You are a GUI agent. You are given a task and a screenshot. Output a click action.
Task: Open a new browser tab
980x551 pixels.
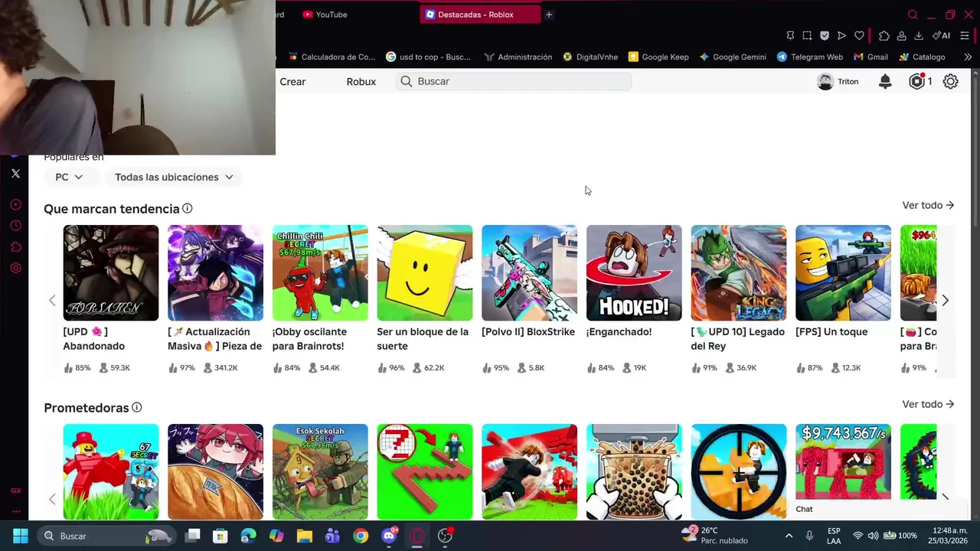coord(549,15)
